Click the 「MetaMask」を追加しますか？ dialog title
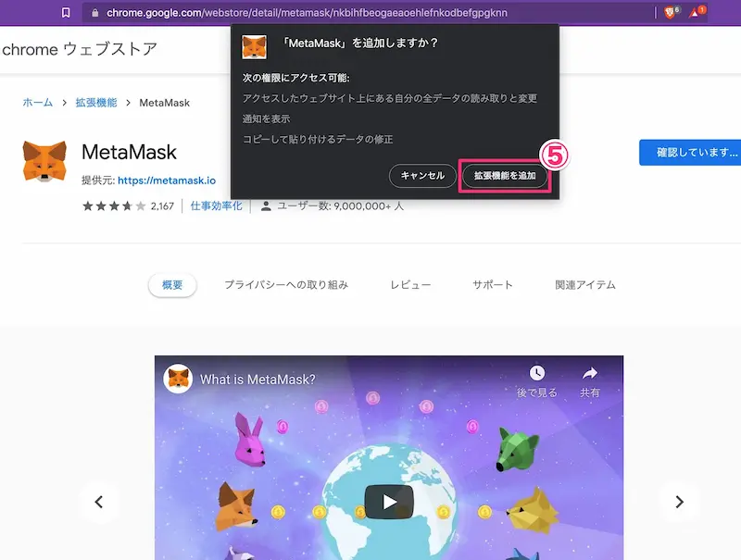This screenshot has width=741, height=560. [360, 43]
